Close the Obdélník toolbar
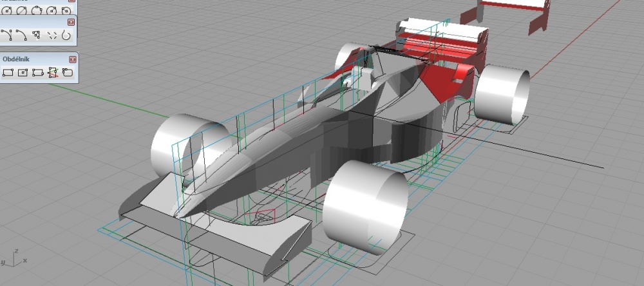Image resolution: width=644 pixels, height=286 pixels. pos(73,59)
